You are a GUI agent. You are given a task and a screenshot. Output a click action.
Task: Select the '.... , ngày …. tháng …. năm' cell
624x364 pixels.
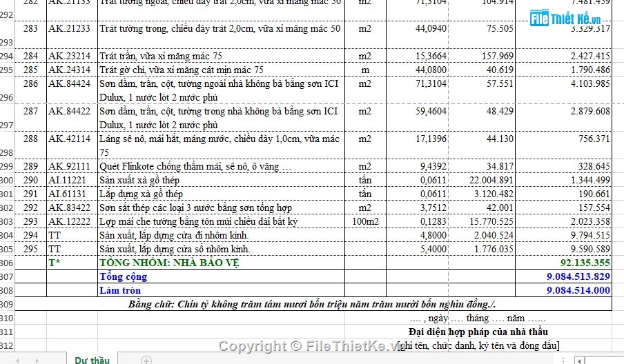click(x=478, y=318)
